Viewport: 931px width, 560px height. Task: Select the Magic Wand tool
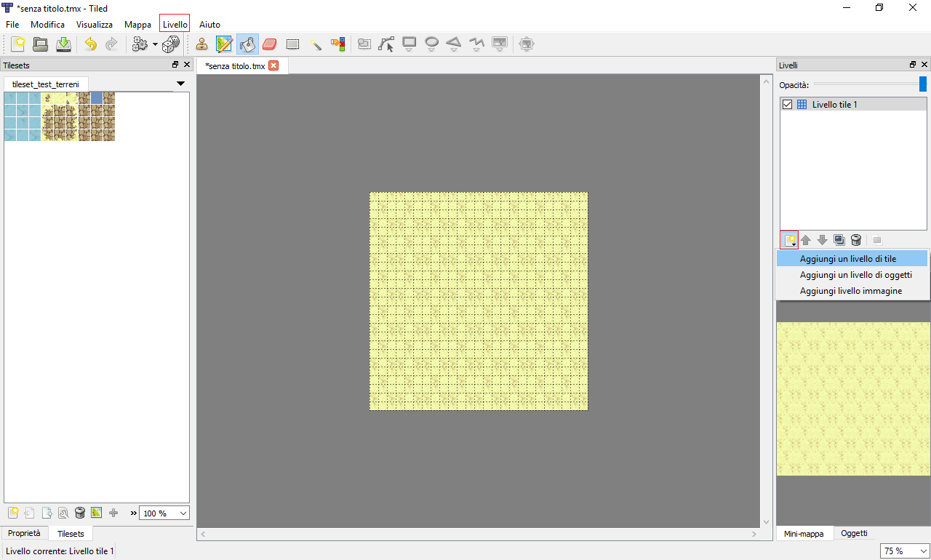316,44
